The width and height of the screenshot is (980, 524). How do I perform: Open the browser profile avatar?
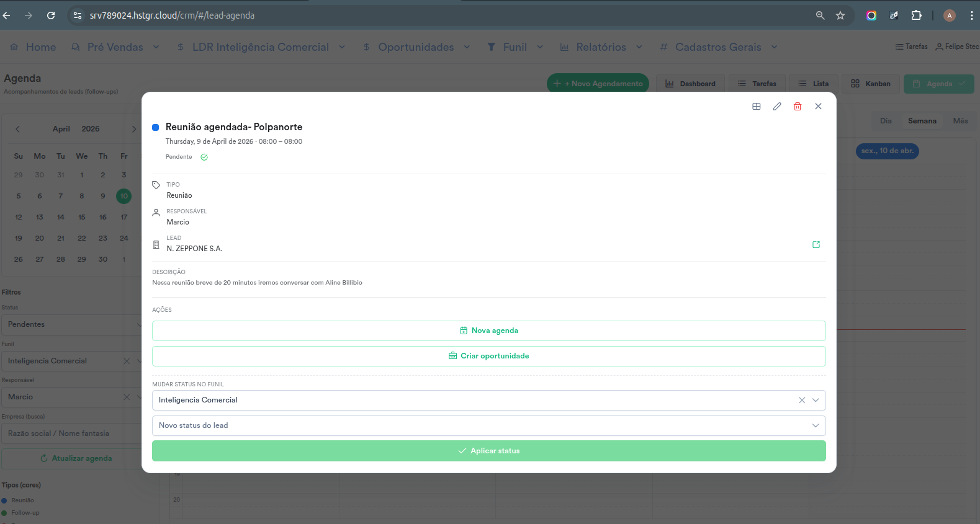pos(950,16)
